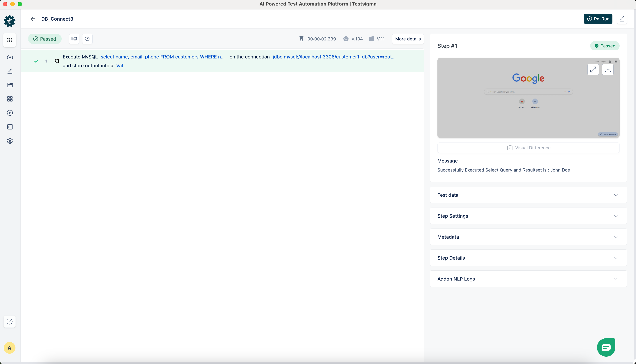Download the step screenshot using download icon
Viewport: 636px width, 364px height.
coord(608,69)
